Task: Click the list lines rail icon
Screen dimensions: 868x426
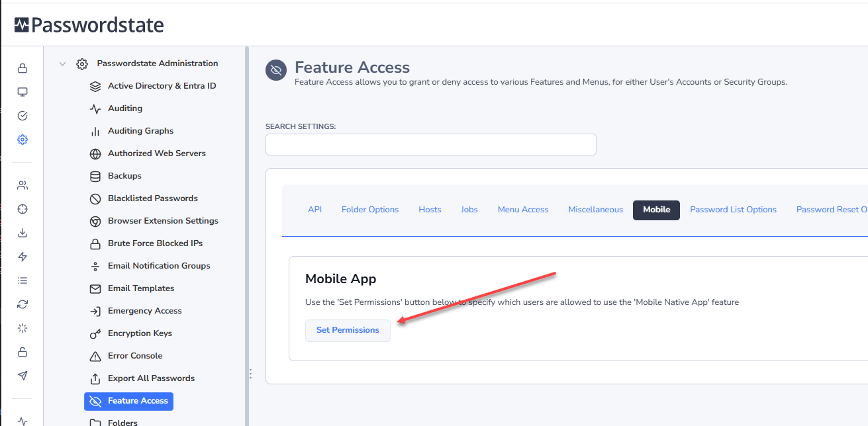Action: pyautogui.click(x=23, y=280)
